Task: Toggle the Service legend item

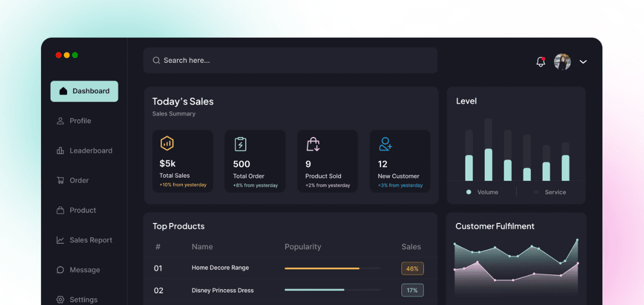Action: pos(550,192)
